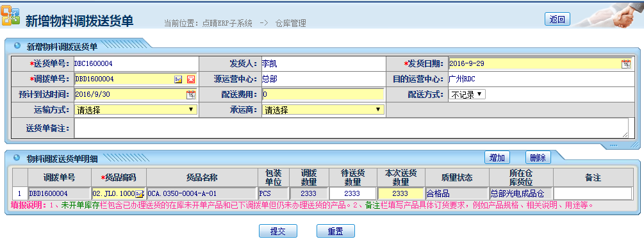Open the 配送方式 dropdown showing 不记录
The height and width of the screenshot is (244, 644).
click(467, 95)
